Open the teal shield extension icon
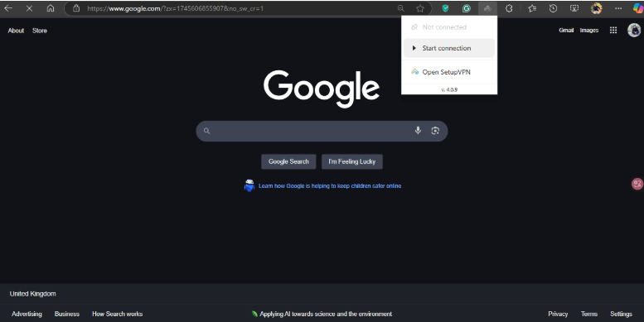The height and width of the screenshot is (322, 644). 445,8
